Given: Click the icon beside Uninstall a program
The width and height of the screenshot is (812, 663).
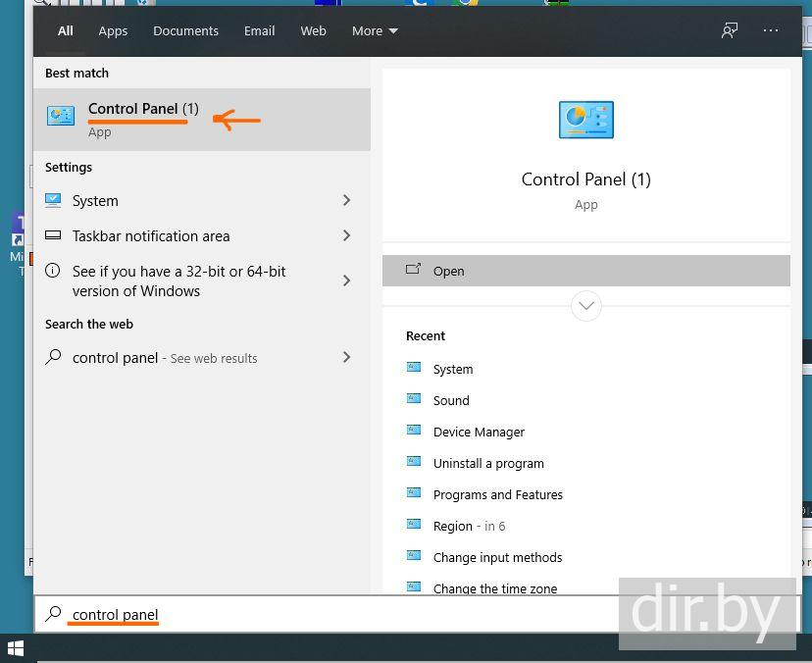Looking at the screenshot, I should pyautogui.click(x=414, y=461).
